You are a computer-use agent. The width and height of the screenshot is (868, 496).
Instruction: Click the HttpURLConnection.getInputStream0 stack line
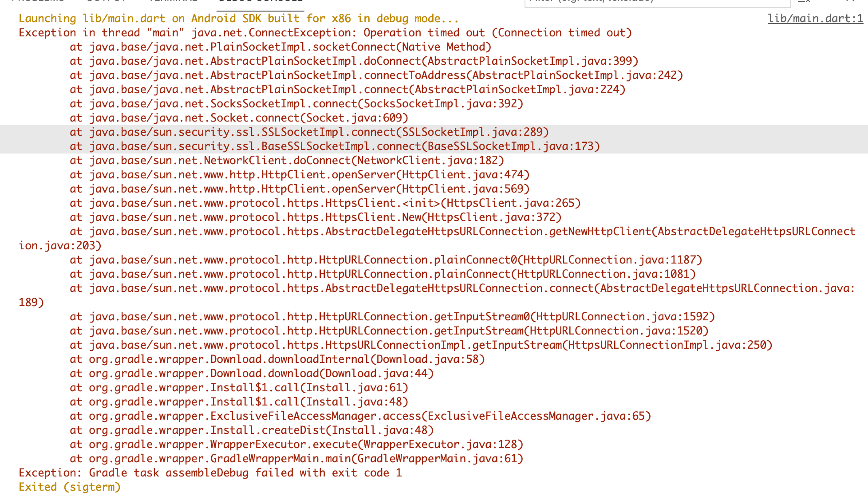pos(392,317)
